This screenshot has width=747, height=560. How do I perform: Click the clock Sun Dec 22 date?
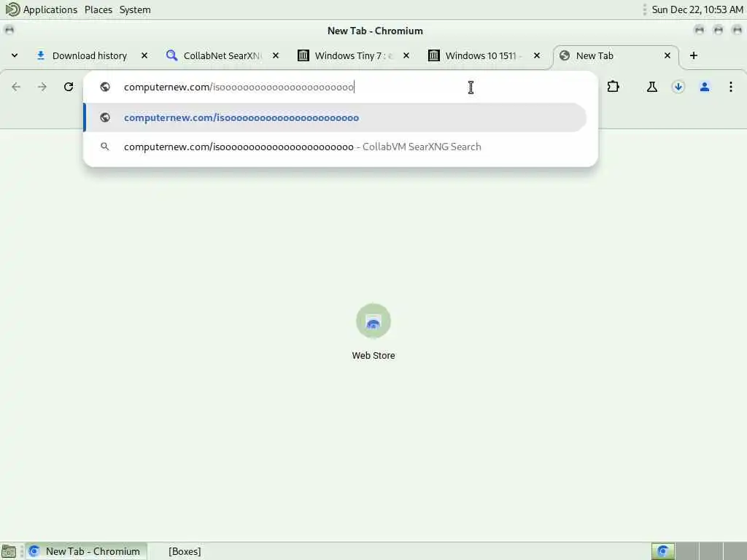click(697, 9)
